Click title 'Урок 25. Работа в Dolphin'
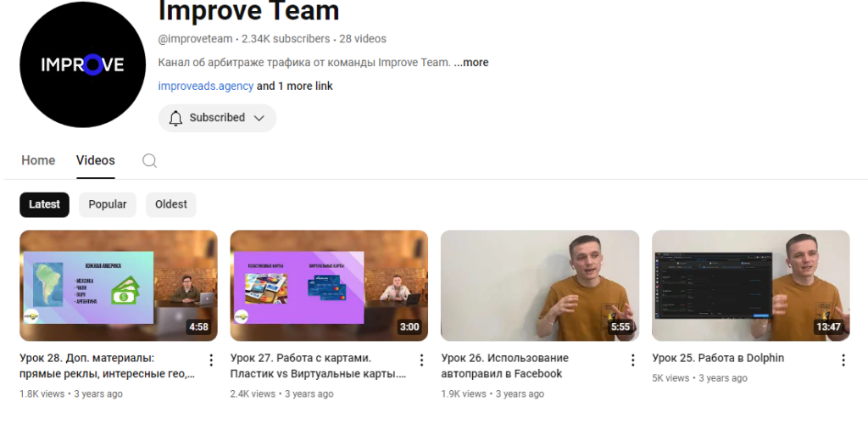Image resolution: width=868 pixels, height=424 pixels. tap(718, 358)
